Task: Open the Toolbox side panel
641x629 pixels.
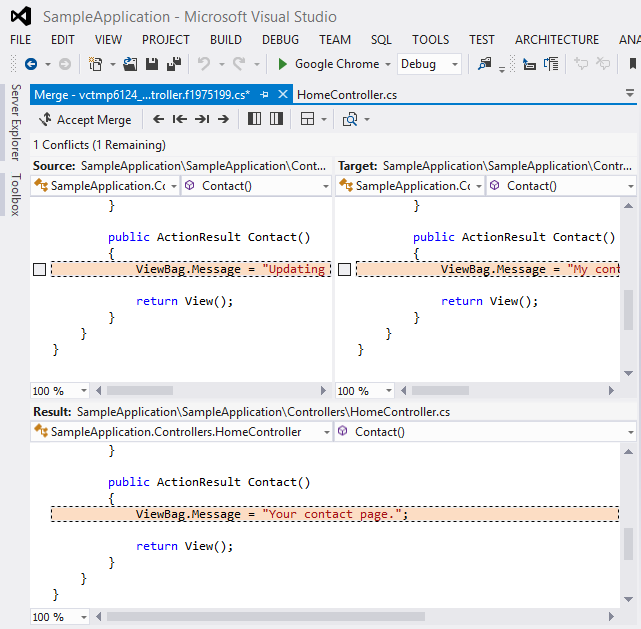Action: tap(16, 195)
